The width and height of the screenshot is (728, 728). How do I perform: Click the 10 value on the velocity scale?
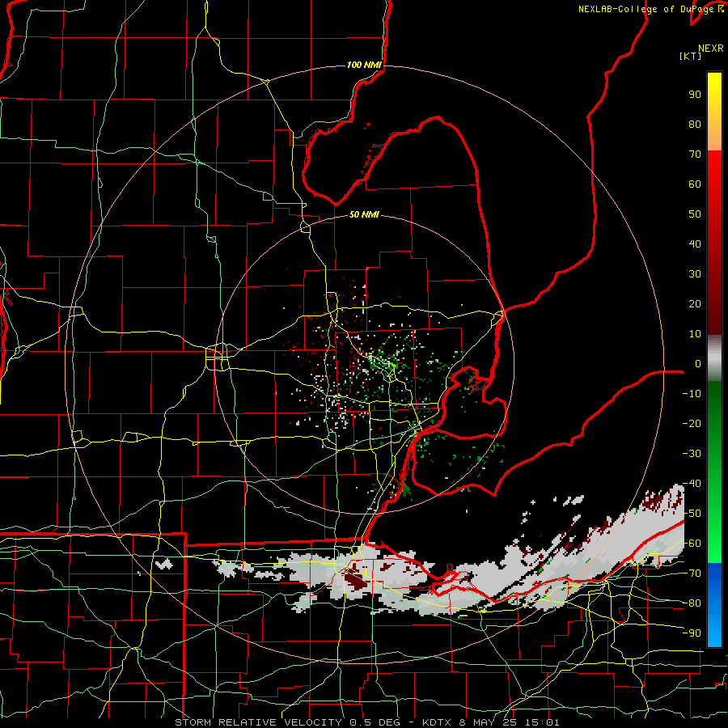(x=695, y=334)
